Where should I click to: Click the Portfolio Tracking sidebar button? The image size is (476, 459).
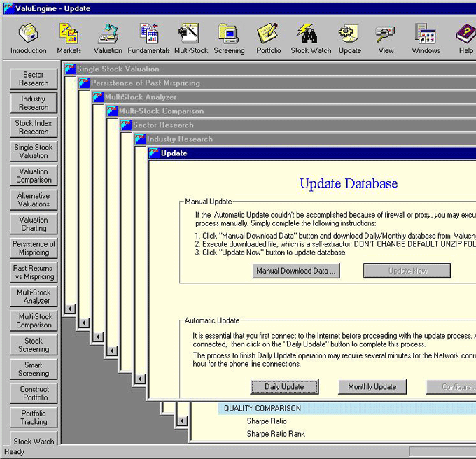(34, 418)
